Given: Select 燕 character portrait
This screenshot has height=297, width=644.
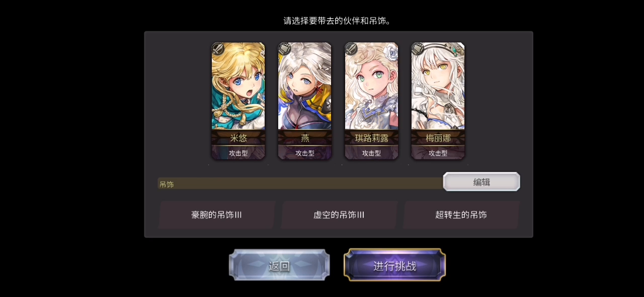Looking at the screenshot, I should (x=305, y=86).
